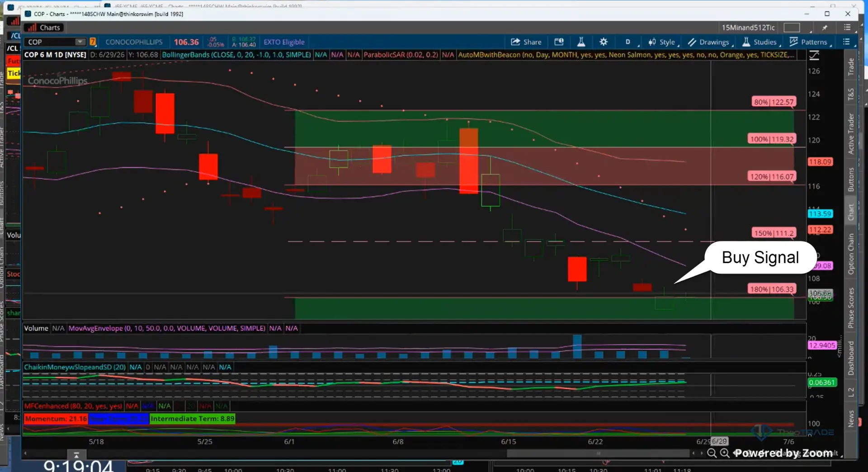Click the COP symbol input field

click(x=50, y=42)
